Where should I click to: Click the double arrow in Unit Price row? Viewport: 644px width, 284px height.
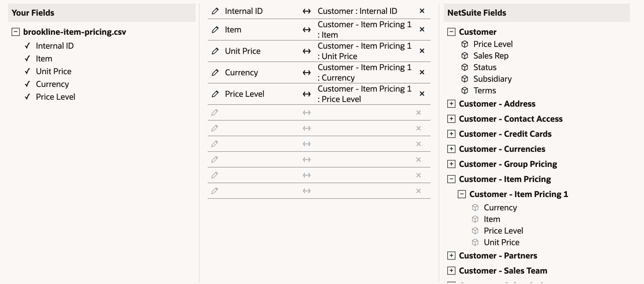tap(307, 51)
